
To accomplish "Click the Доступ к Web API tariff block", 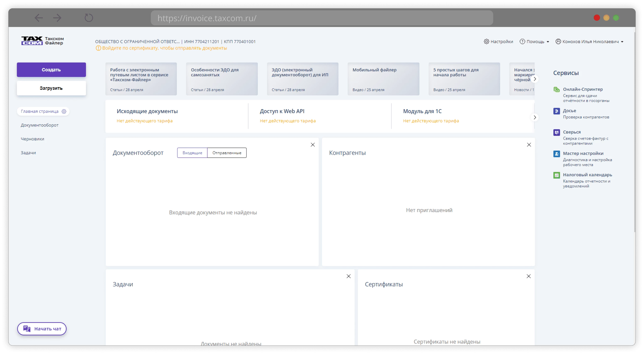I will pyautogui.click(x=320, y=116).
